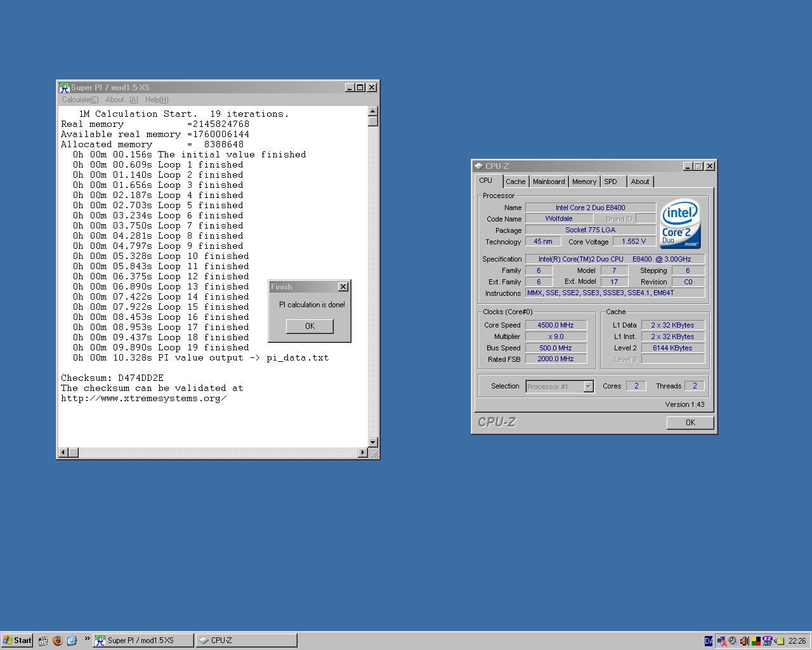Image resolution: width=812 pixels, height=650 pixels.
Task: Minimize the Super PI window
Action: click(350, 88)
